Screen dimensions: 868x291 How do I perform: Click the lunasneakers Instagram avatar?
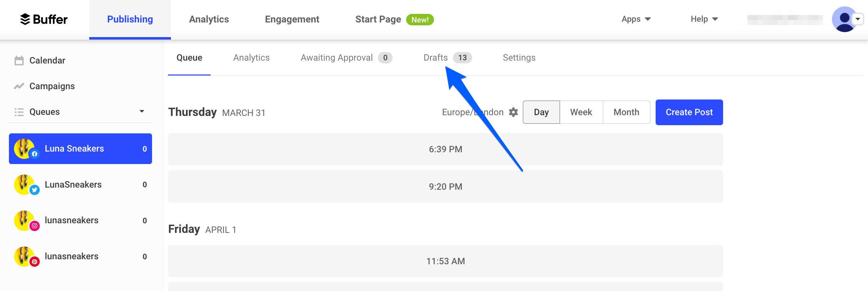[x=24, y=221]
